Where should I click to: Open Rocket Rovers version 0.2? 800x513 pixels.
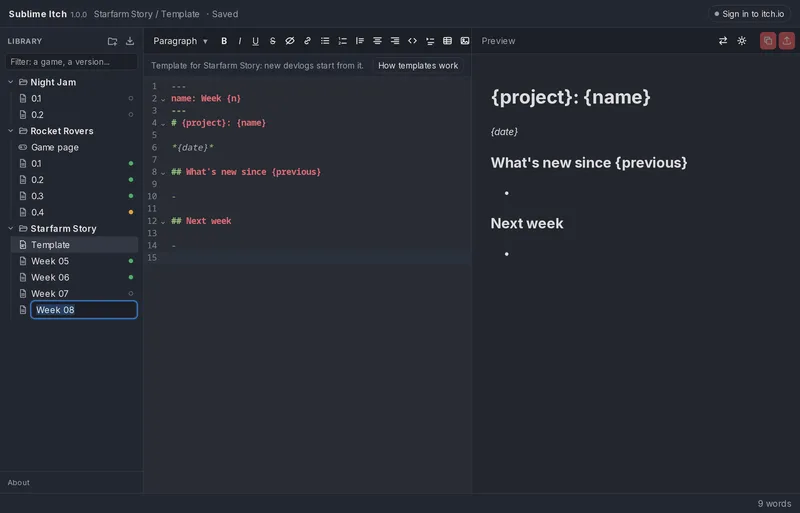pos(74,180)
